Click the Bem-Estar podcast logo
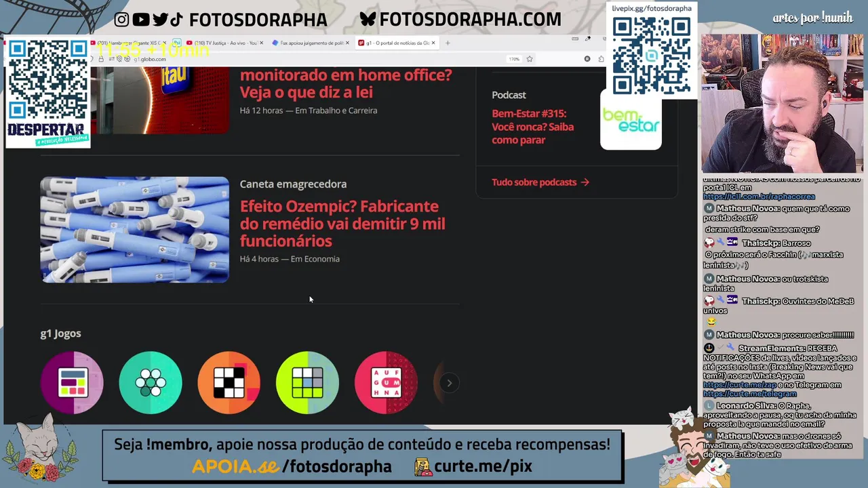The height and width of the screenshot is (488, 868). coord(631,120)
